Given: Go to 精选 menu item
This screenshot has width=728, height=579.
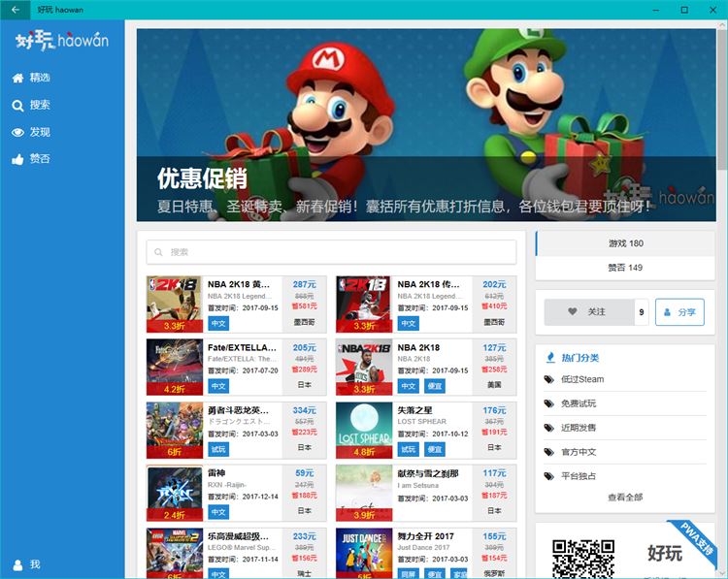Looking at the screenshot, I should (62, 78).
